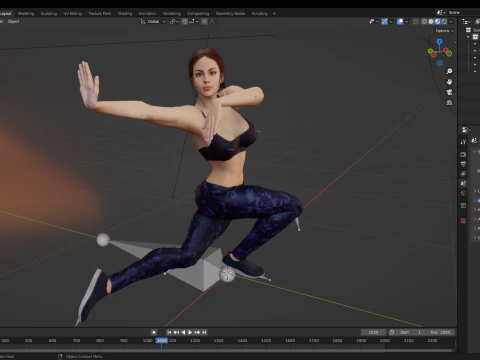480x360 pixels.
Task: Open the Tool properties tab
Action: (x=463, y=142)
